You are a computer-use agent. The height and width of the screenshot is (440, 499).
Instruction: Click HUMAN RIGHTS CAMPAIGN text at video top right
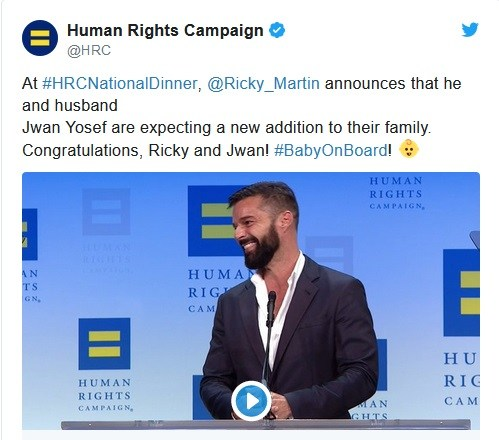point(396,193)
